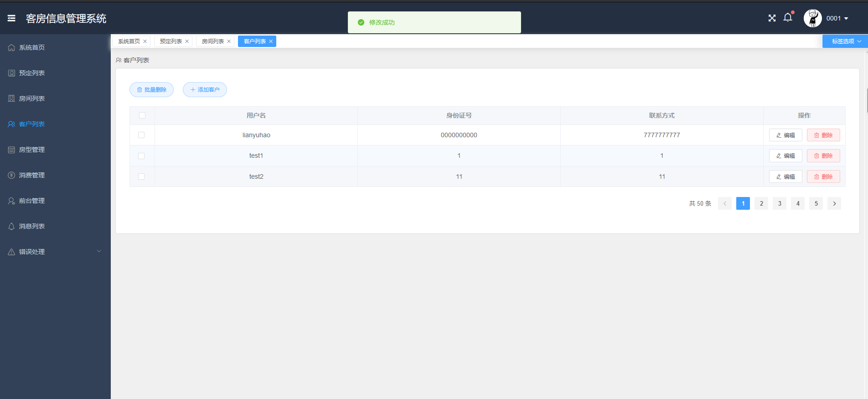The width and height of the screenshot is (868, 399).
Task: Click the next page arrow
Action: [x=834, y=203]
